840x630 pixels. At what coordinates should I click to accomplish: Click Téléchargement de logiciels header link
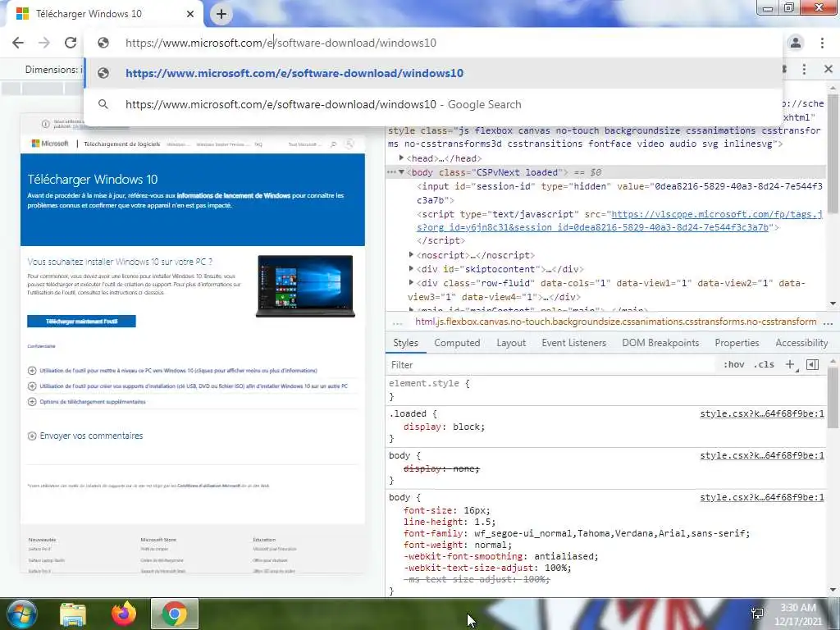pyautogui.click(x=121, y=144)
